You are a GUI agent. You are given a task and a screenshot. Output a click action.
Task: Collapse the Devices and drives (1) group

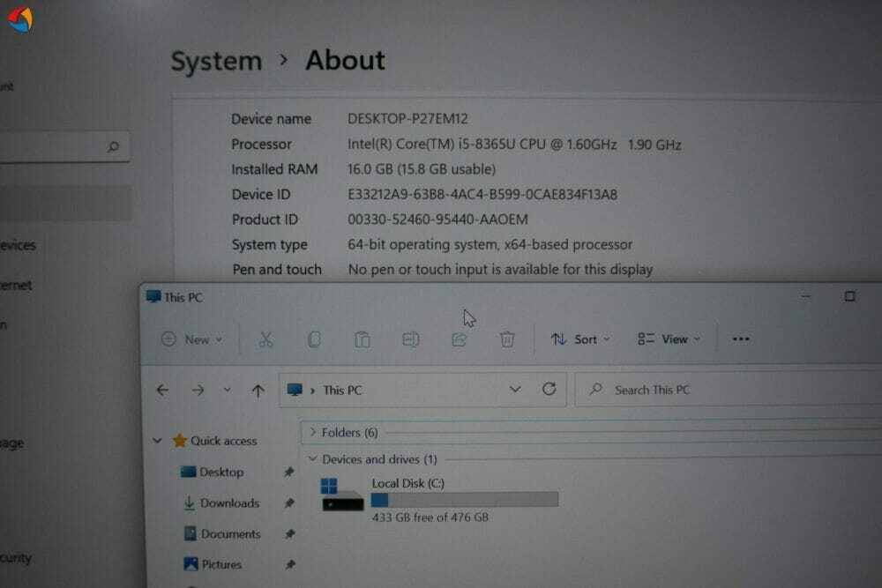point(313,458)
